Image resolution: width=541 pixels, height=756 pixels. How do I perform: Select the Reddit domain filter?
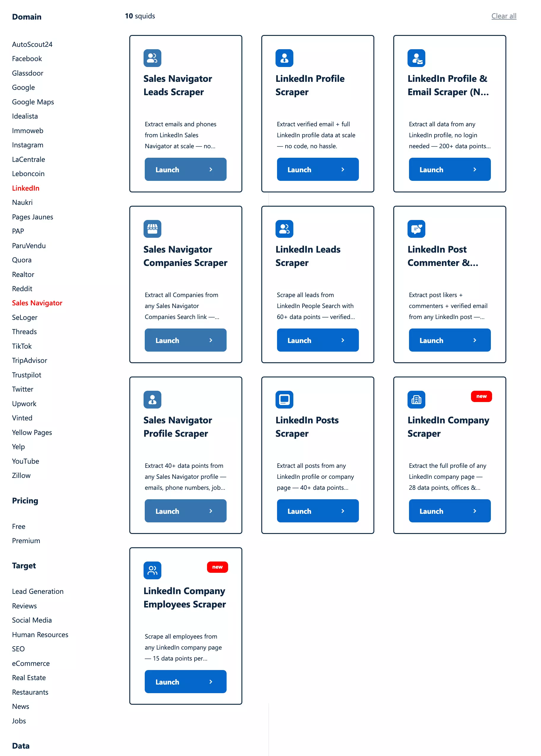[x=22, y=289]
